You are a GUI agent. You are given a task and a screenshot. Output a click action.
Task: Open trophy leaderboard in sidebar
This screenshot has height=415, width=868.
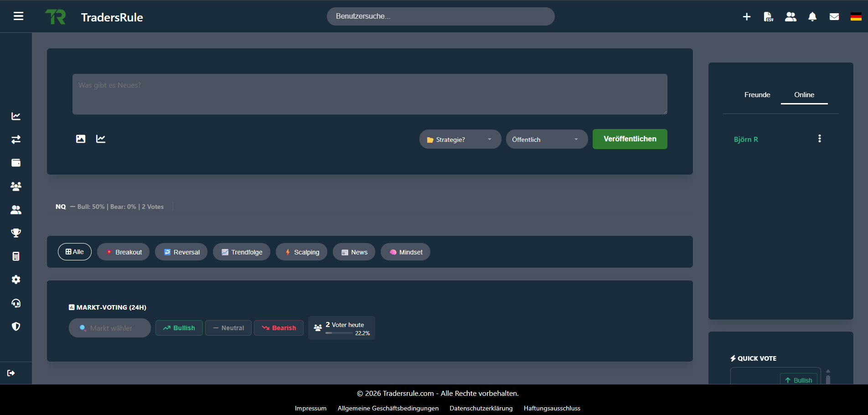(16, 233)
